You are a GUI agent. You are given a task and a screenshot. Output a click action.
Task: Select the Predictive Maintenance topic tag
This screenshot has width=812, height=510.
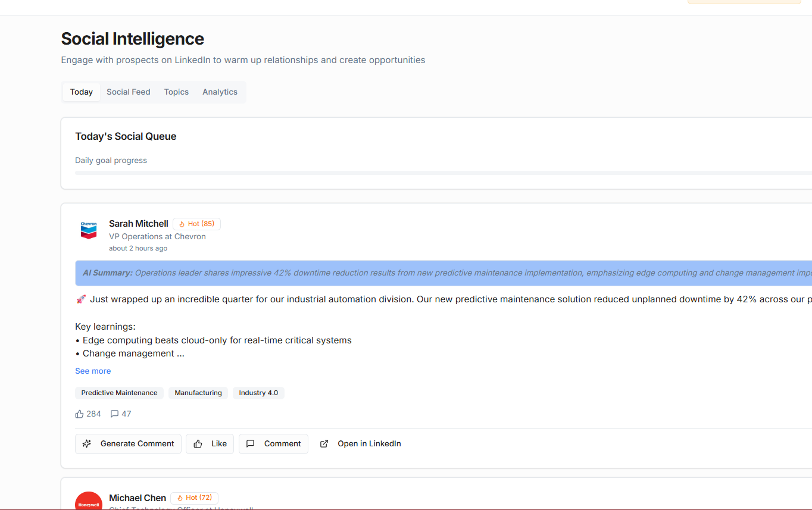(x=119, y=393)
